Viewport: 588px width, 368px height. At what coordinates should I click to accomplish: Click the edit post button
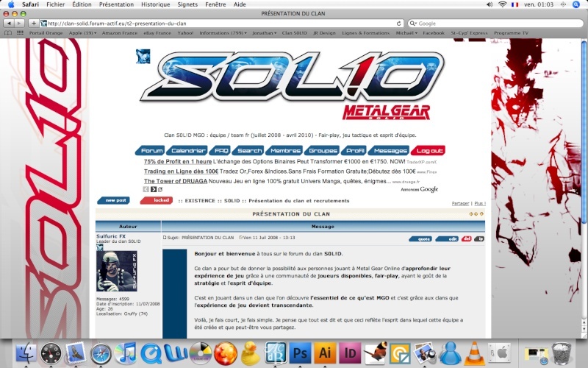(447, 238)
